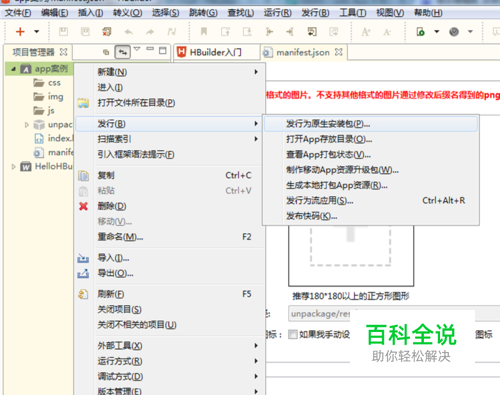
Task: Choose 新建(N) in context menu
Action: [x=170, y=72]
